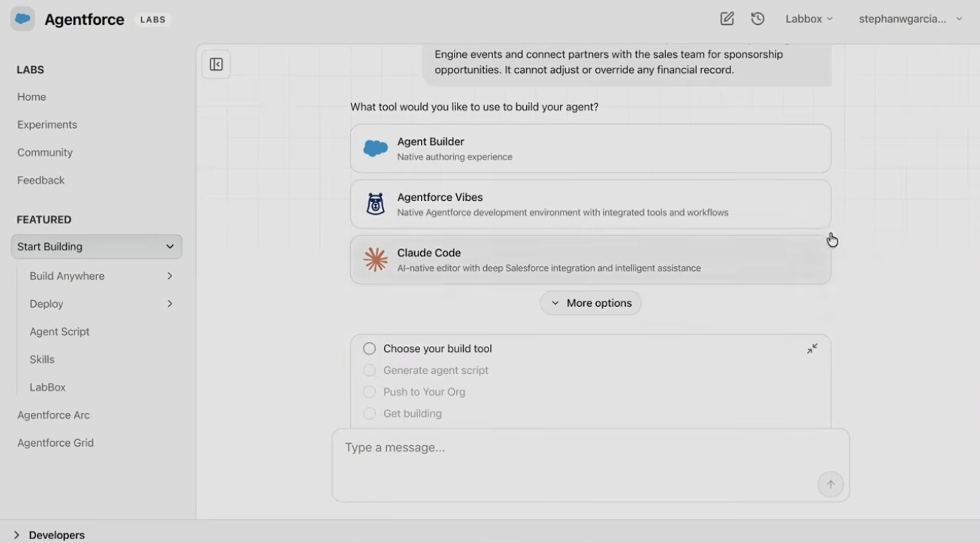Show More options for build tools
The height and width of the screenshot is (543, 980).
[591, 303]
